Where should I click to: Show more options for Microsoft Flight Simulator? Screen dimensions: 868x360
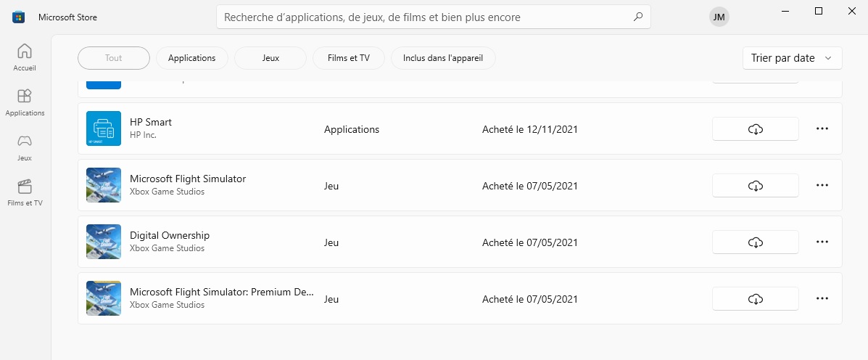point(822,186)
